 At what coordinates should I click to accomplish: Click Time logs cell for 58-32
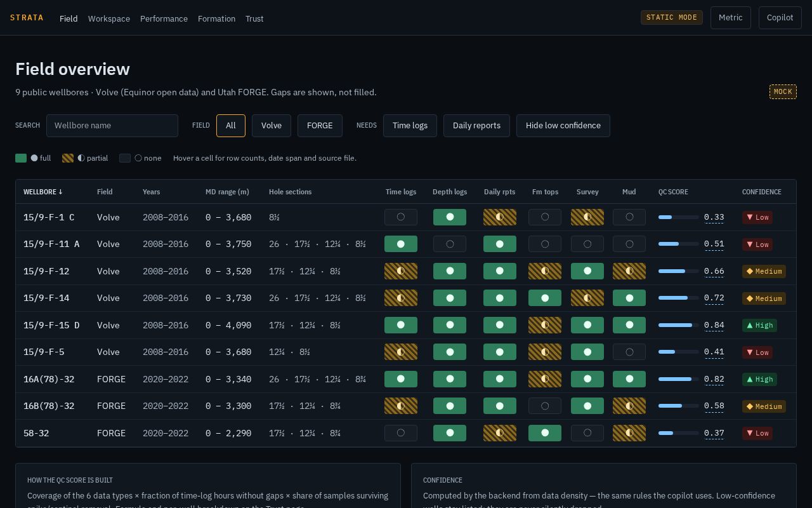401,433
